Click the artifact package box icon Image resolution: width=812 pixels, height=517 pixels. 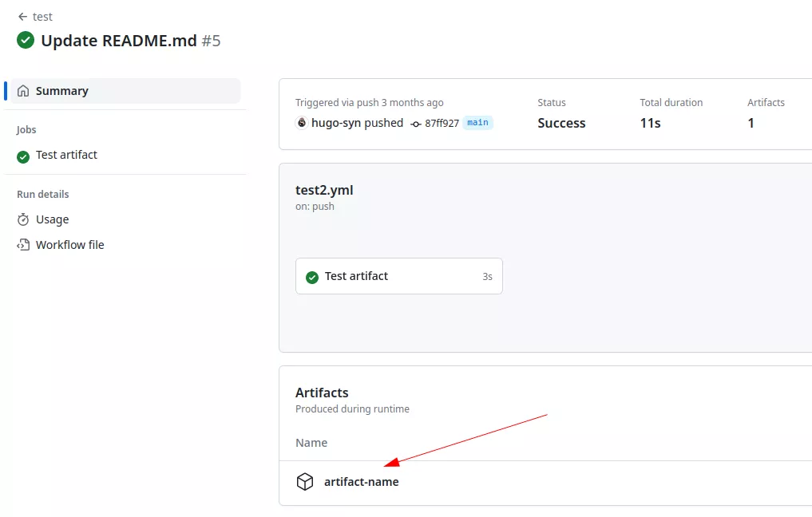305,482
